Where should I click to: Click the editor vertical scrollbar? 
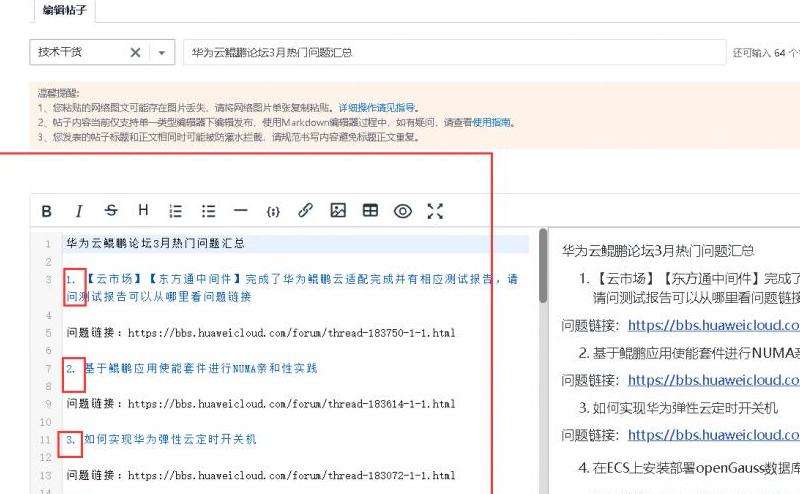(543, 265)
